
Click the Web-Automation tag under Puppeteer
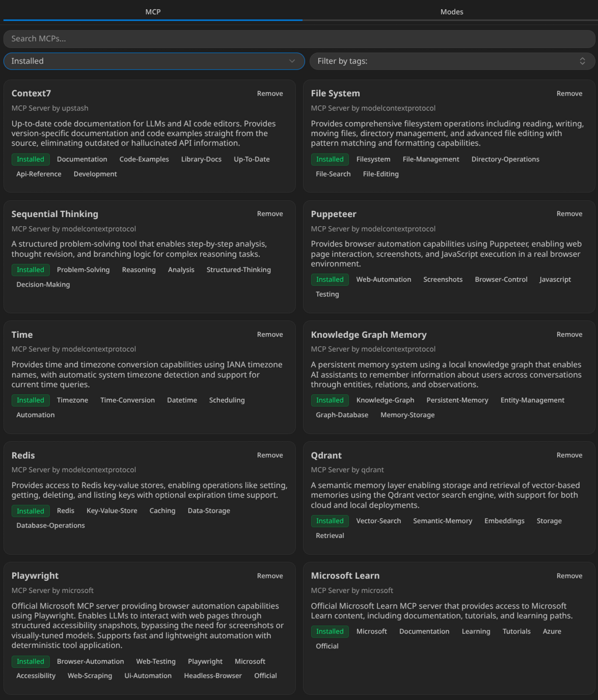coord(384,279)
